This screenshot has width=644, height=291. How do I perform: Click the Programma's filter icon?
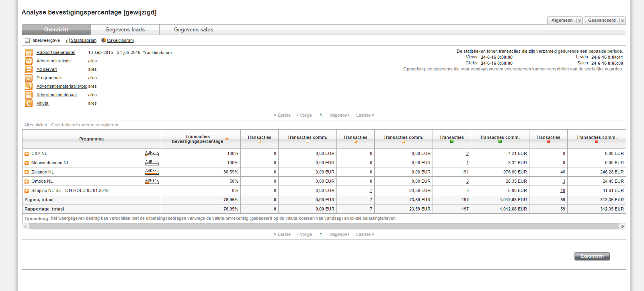[x=29, y=78]
